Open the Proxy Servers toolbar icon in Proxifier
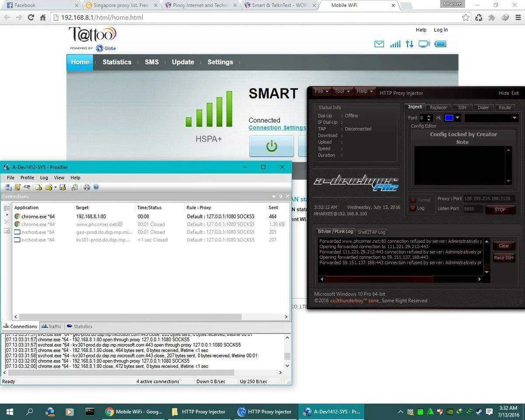Image resolution: width=525 pixels, height=420 pixels. (x=9, y=187)
